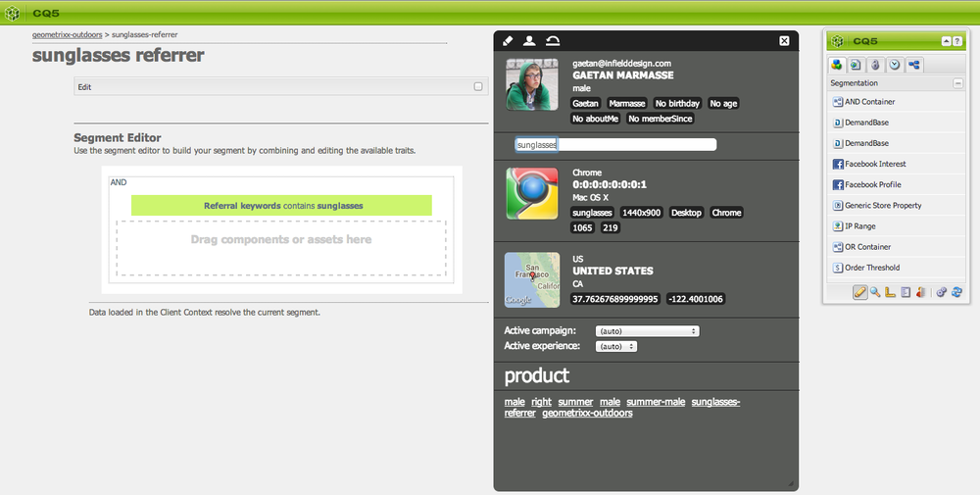Open the Versioning clock tab in sidekick

(x=895, y=65)
